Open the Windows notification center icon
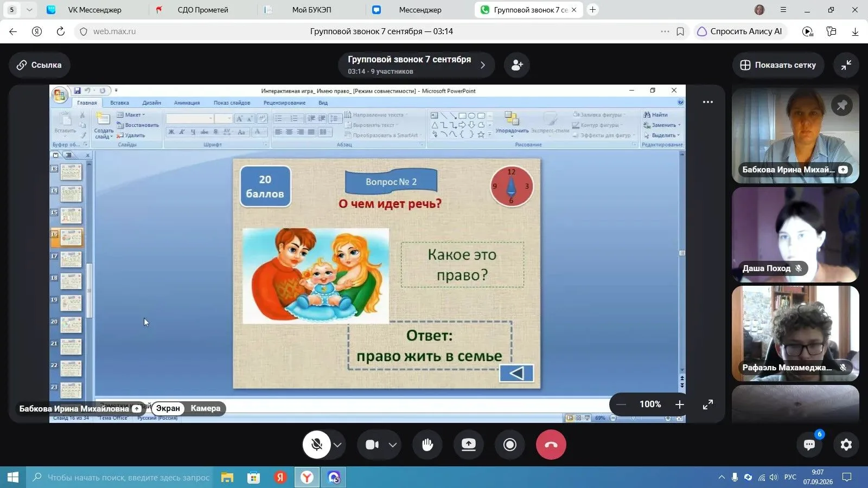Image resolution: width=868 pixels, height=488 pixels. 847,477
